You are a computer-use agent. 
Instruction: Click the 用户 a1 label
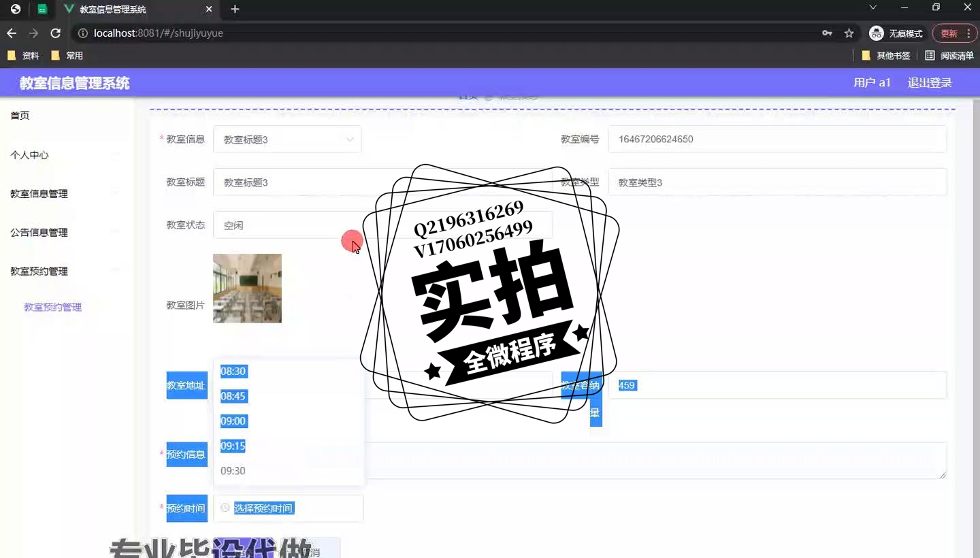click(x=872, y=83)
